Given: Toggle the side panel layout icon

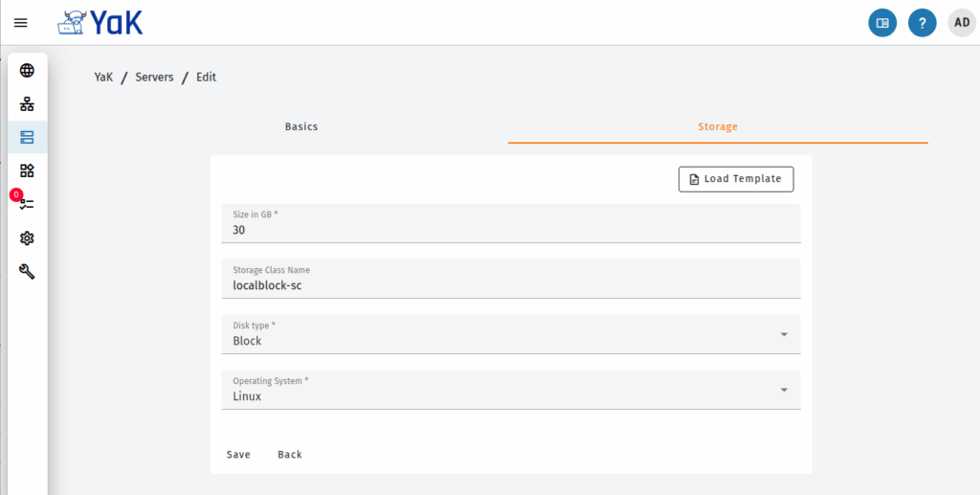Looking at the screenshot, I should [x=882, y=23].
